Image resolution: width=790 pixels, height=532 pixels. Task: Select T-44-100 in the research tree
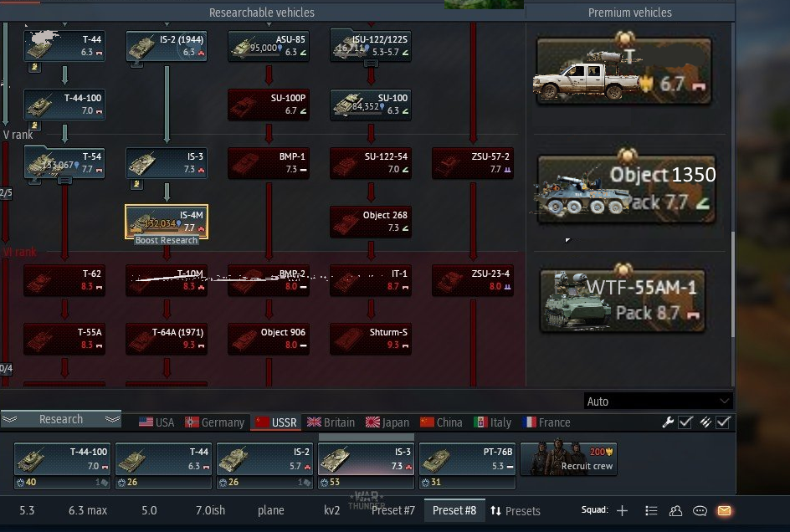coord(64,105)
